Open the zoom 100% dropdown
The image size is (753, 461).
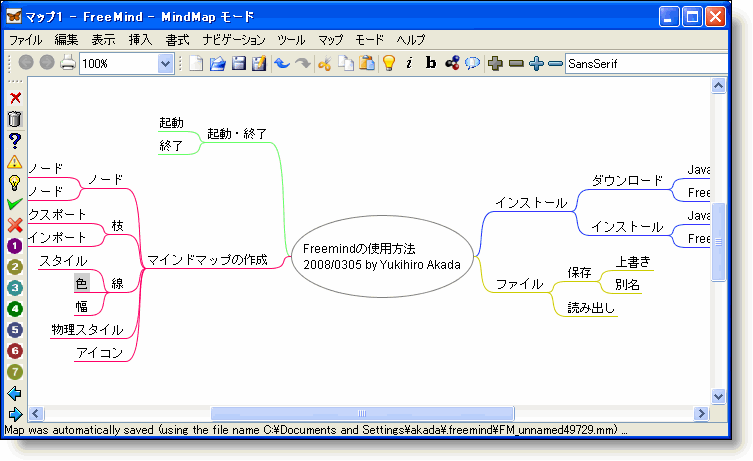[x=165, y=63]
